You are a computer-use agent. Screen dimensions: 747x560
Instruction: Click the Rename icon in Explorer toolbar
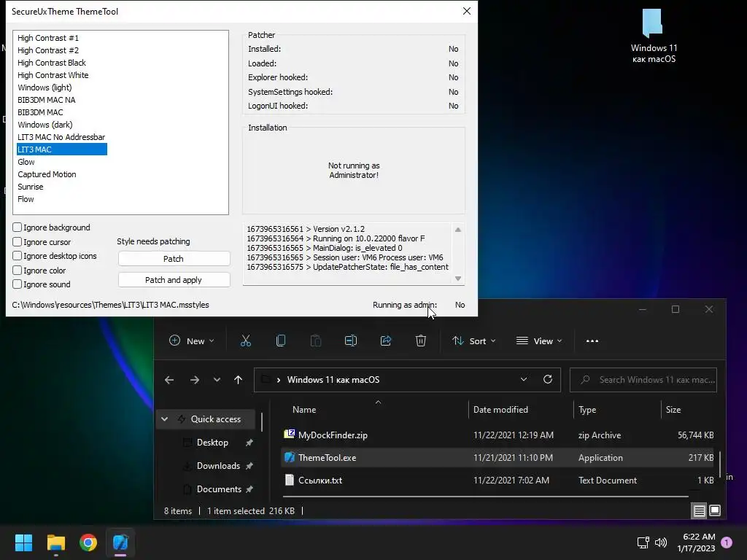point(351,341)
